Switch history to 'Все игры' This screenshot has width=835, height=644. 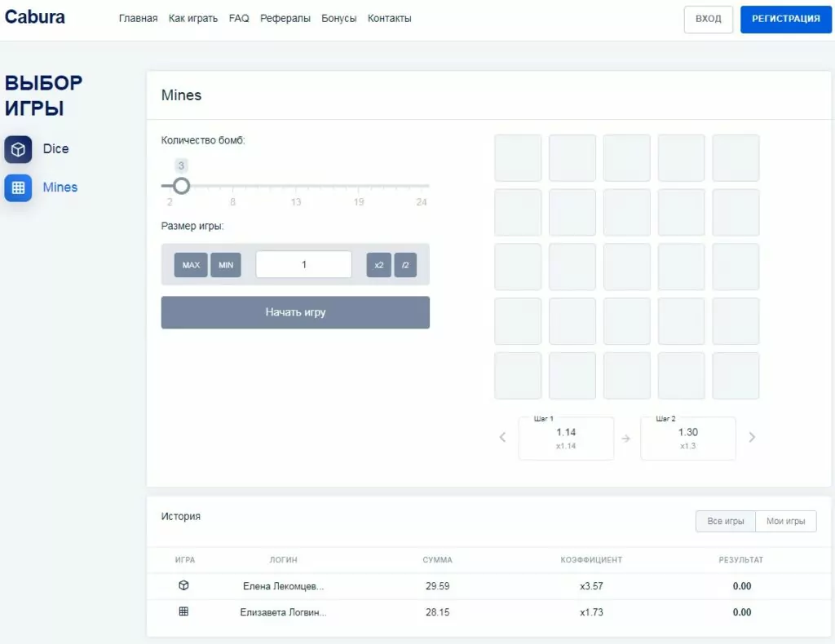725,521
